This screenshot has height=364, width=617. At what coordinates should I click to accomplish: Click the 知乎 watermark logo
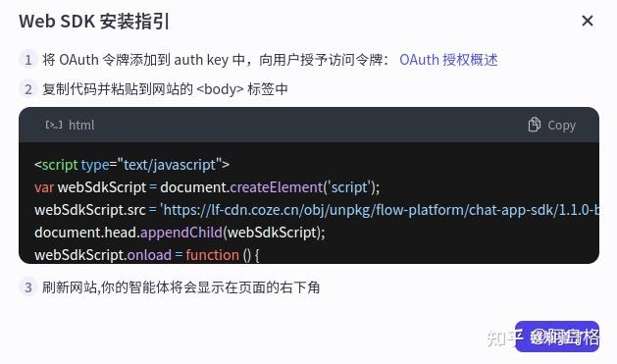click(505, 338)
